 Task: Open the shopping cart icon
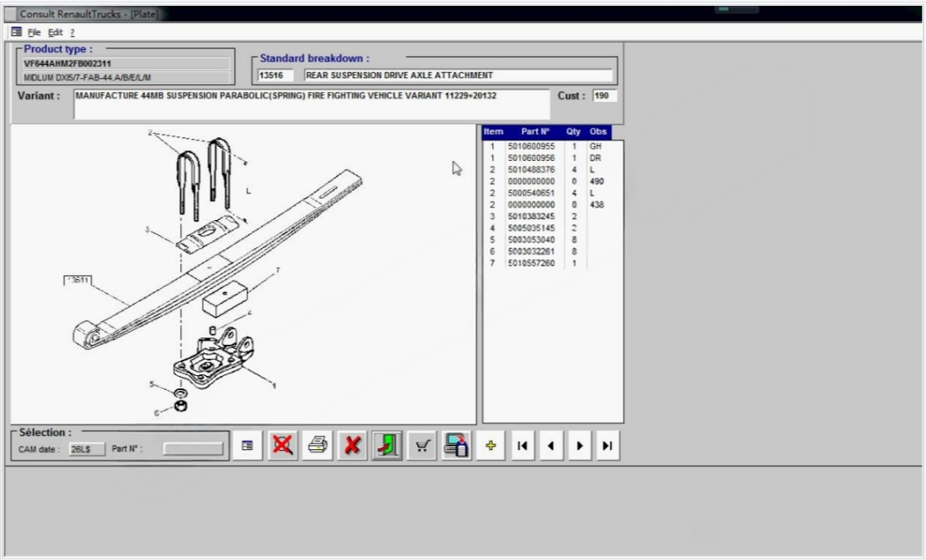[x=422, y=446]
